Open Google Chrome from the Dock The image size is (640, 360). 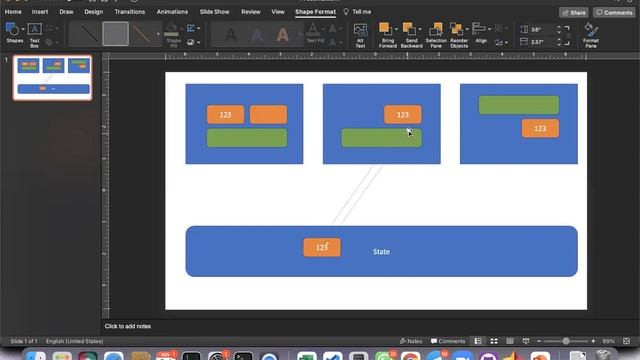click(x=410, y=356)
